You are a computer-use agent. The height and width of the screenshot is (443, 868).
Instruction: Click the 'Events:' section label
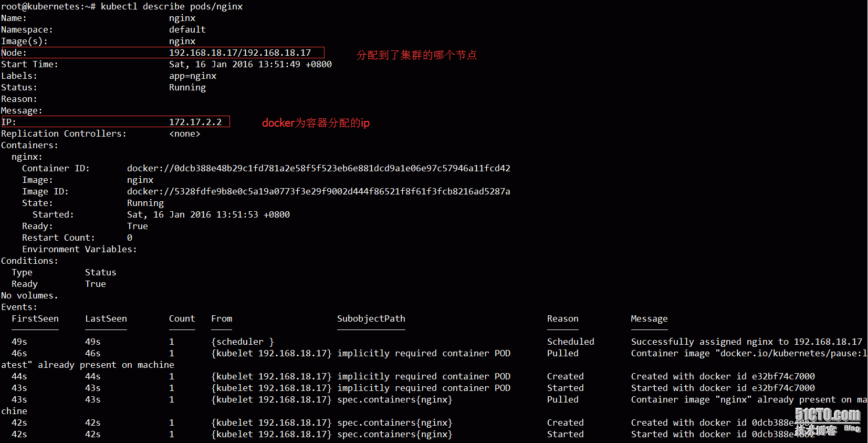click(19, 307)
